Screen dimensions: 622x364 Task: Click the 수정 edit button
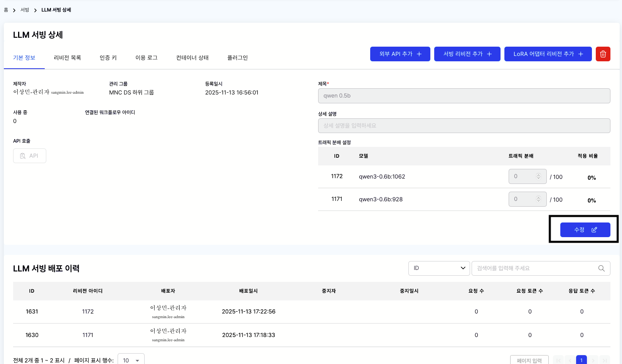(x=585, y=230)
